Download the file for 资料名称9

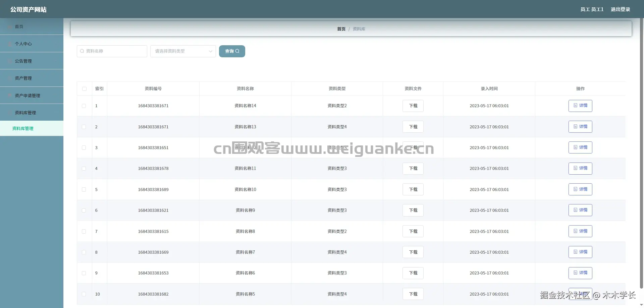[413, 210]
